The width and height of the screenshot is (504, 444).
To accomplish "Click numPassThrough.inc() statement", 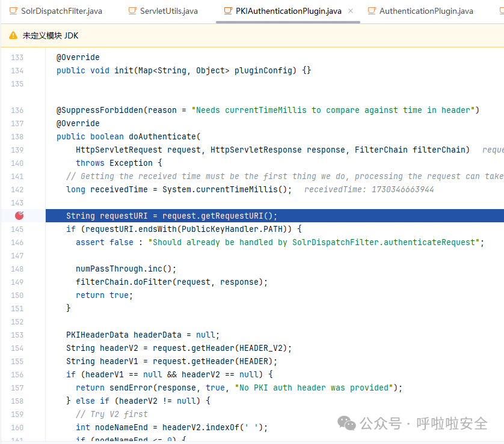I will click(126, 269).
